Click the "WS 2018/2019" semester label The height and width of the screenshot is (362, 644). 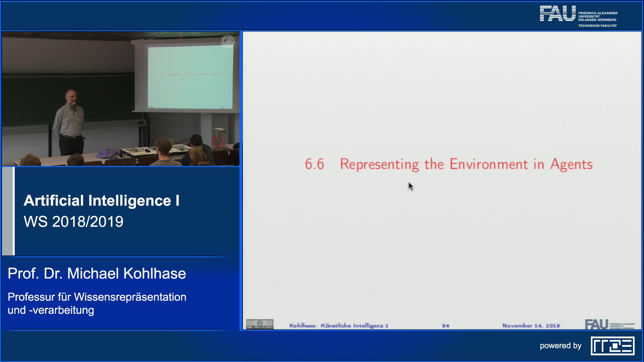[73, 222]
